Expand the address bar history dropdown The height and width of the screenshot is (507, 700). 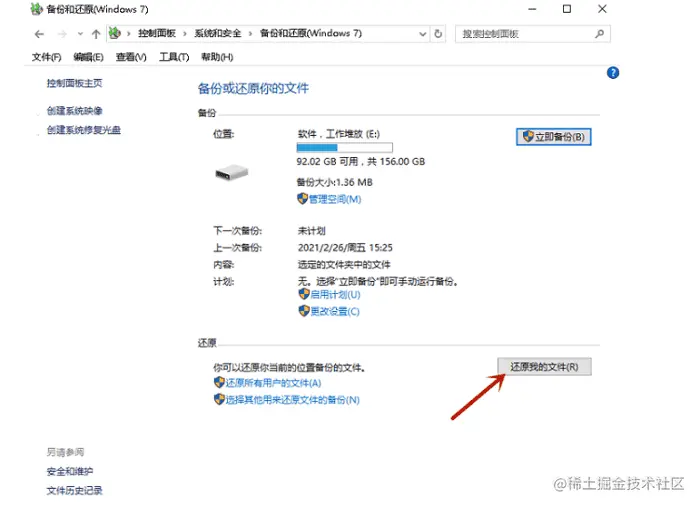tap(422, 34)
